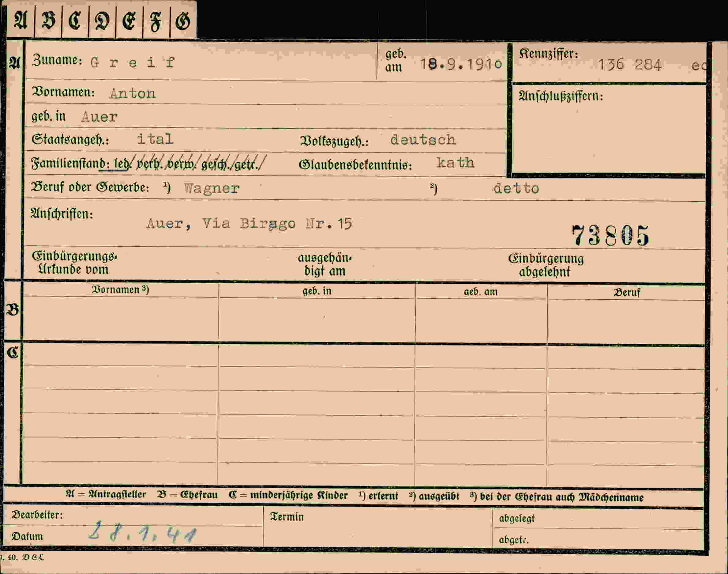Select index tab letter A
728x574 pixels.
click(x=21, y=20)
